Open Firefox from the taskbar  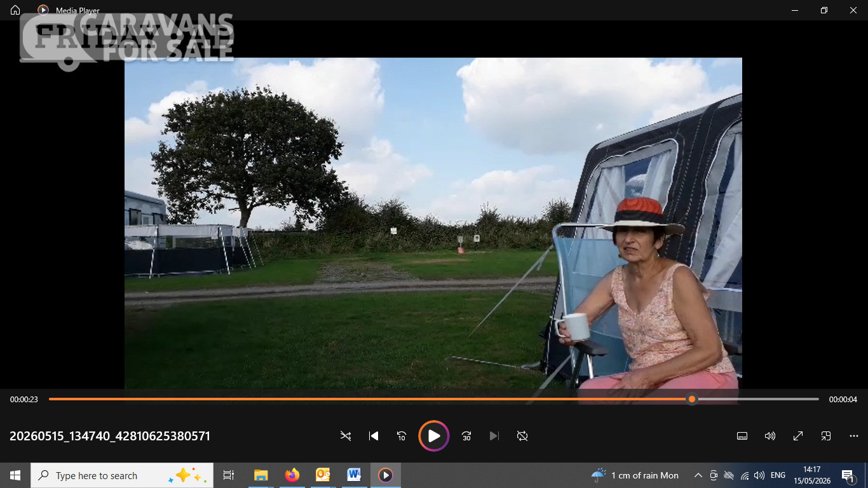(x=292, y=475)
